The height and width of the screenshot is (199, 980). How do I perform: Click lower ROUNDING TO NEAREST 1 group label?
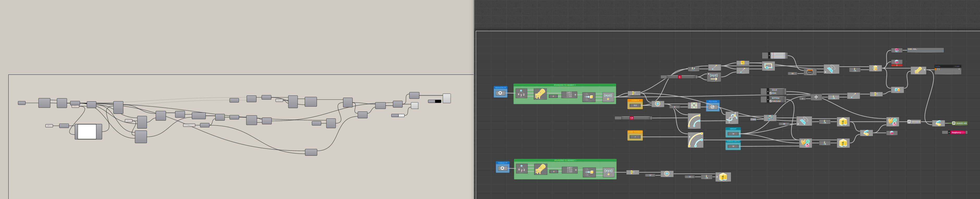pos(565,160)
